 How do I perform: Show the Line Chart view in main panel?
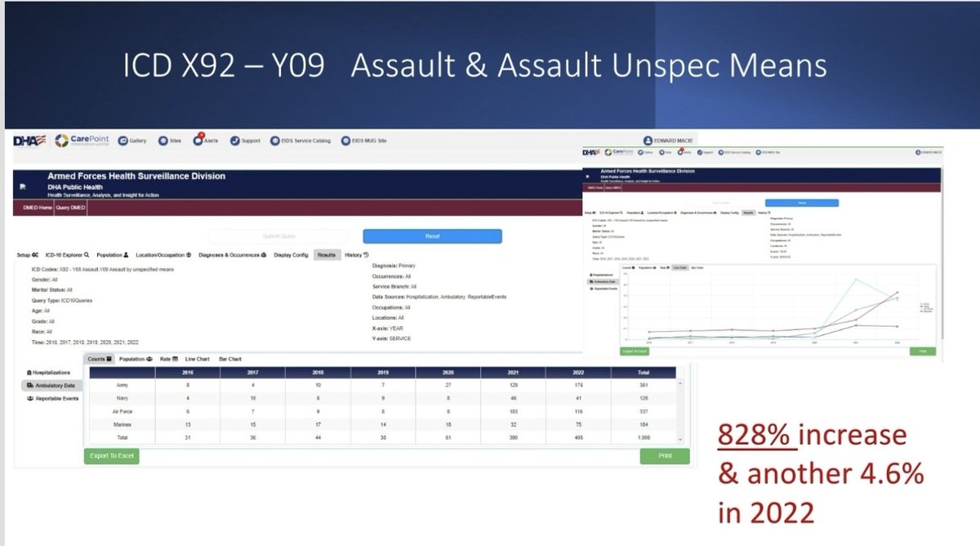pos(197,359)
